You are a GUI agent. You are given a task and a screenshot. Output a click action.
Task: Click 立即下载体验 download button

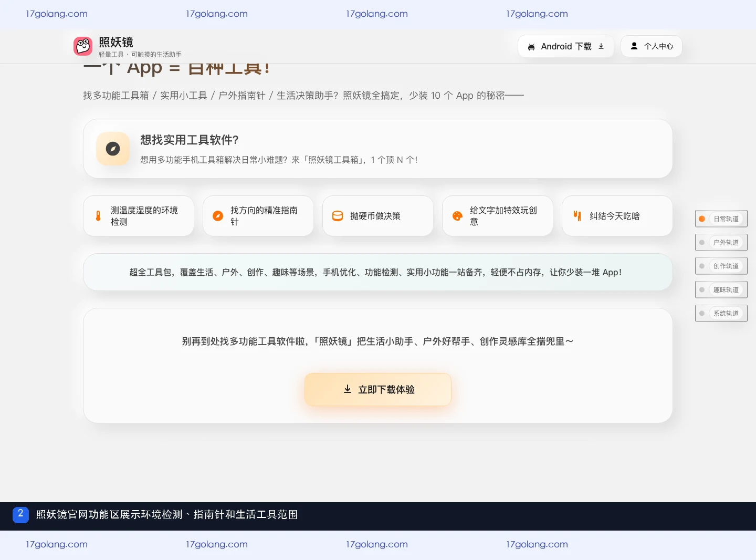click(378, 389)
